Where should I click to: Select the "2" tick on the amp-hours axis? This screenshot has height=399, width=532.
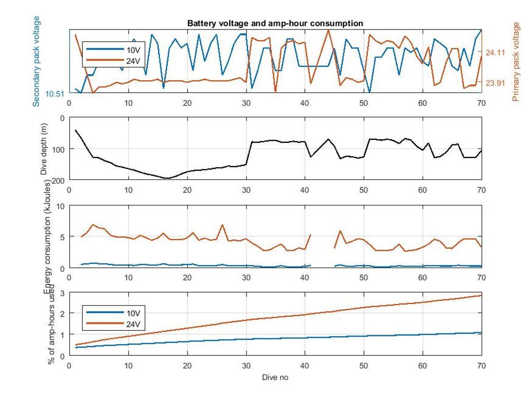[x=63, y=314]
